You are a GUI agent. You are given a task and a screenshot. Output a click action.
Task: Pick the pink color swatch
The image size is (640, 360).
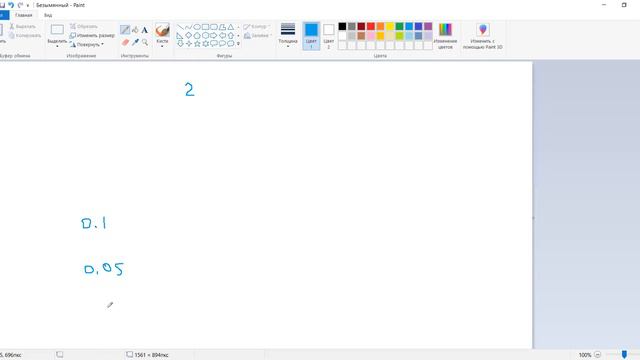[x=371, y=36]
